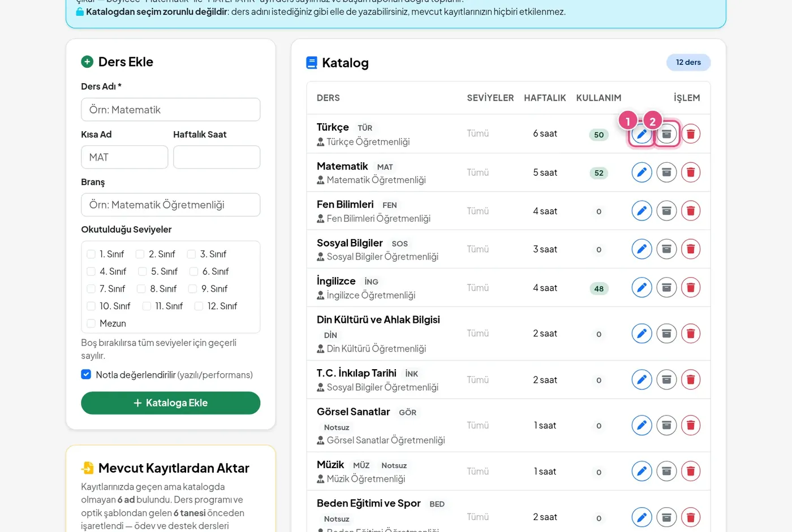
Task: Check the 12. Sınıf level checkbox
Action: pyautogui.click(x=199, y=306)
